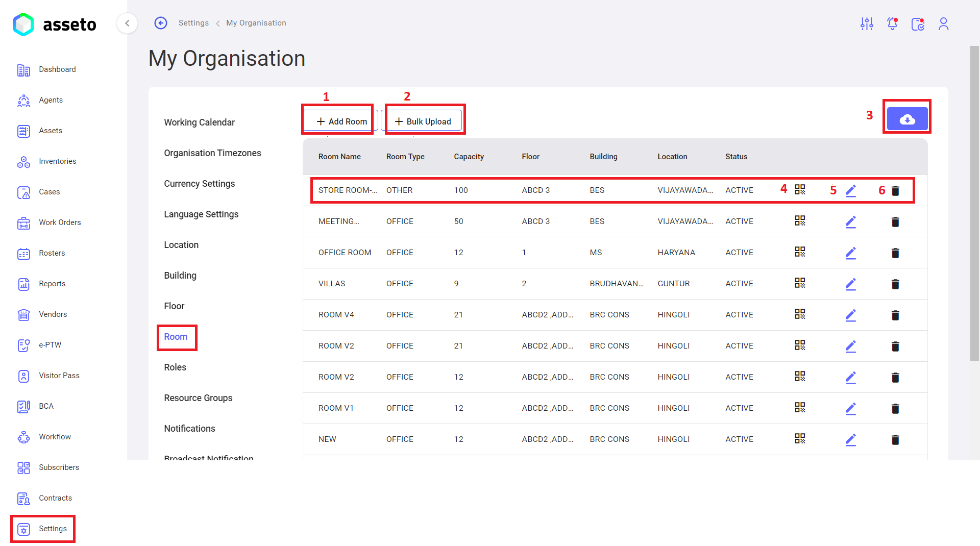Open Working Calendar settings section

click(x=199, y=122)
